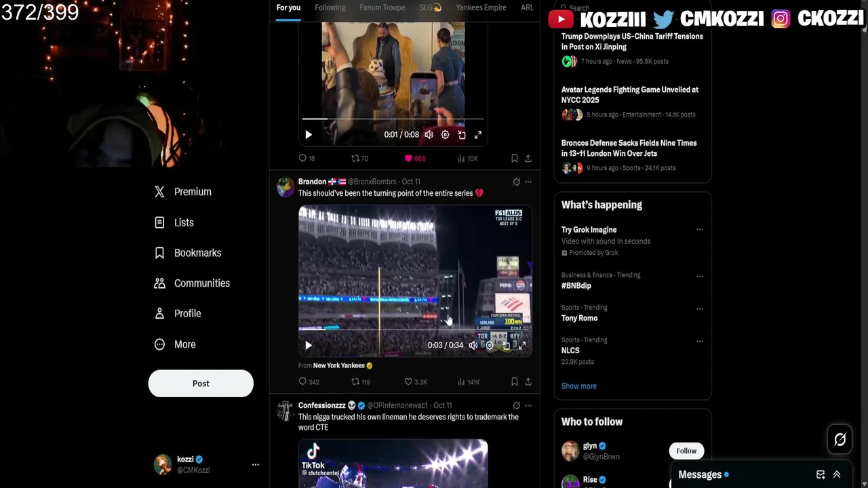868x488 pixels.
Task: Open Bookmarks in the sidebar
Action: click(x=188, y=253)
